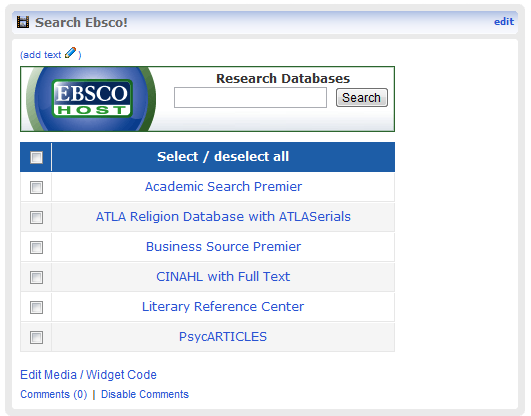Check the CINAHL with Full Text checkbox
The image size is (531, 416).
tap(36, 277)
